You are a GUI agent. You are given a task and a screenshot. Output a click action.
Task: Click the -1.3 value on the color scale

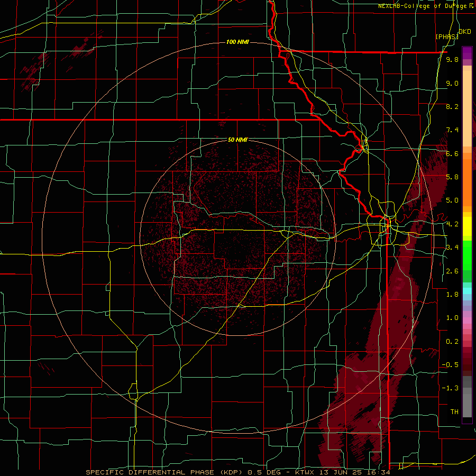450,388
